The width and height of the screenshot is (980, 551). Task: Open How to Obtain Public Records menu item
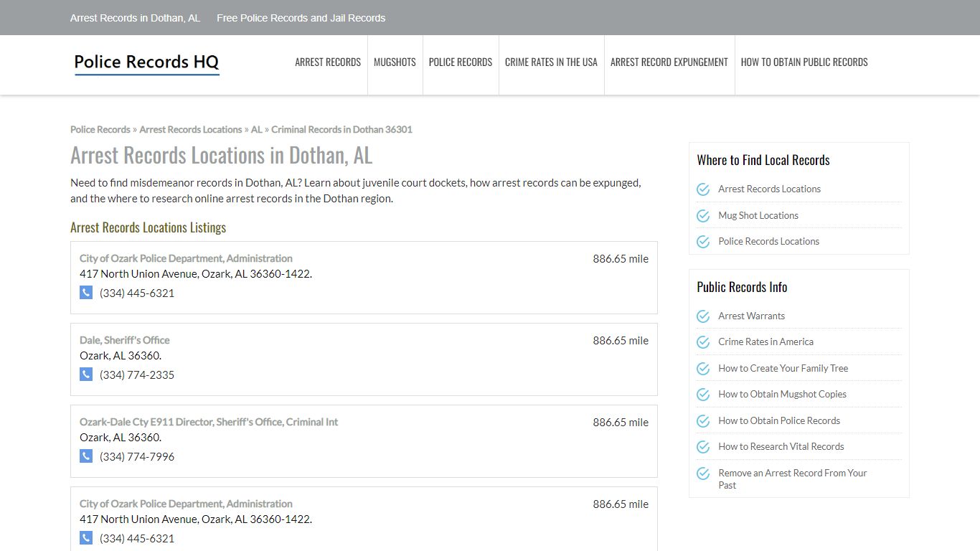click(x=804, y=62)
